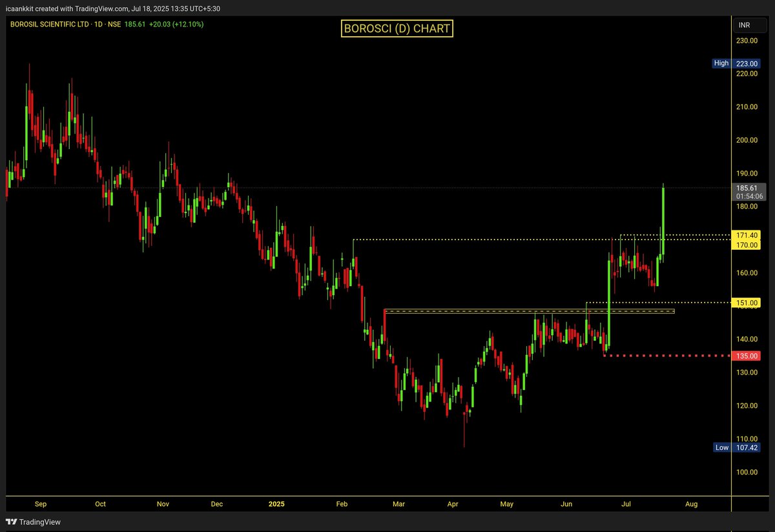Image resolution: width=775 pixels, height=532 pixels.
Task: Click the Sep label on the time axis
Action: pos(40,504)
